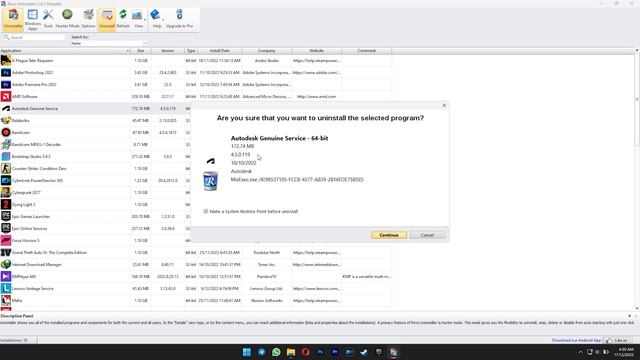Open WhatsApp from the taskbar

pos(276,352)
